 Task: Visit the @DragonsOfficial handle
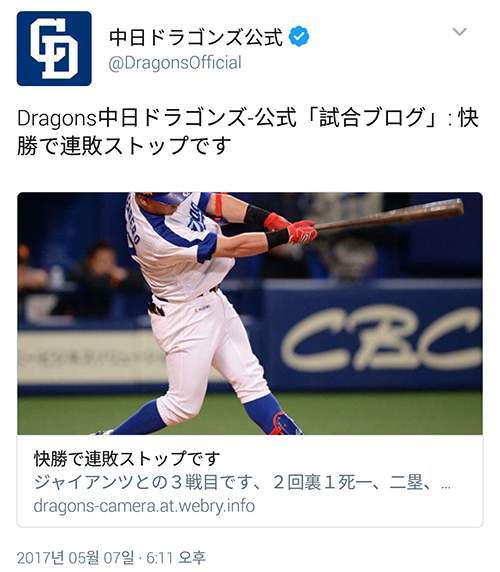pyautogui.click(x=175, y=63)
